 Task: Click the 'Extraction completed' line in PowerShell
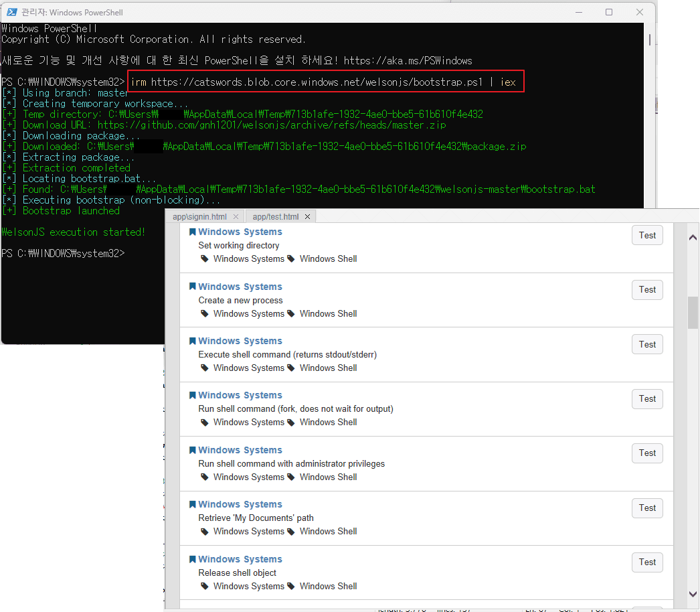[66, 168]
